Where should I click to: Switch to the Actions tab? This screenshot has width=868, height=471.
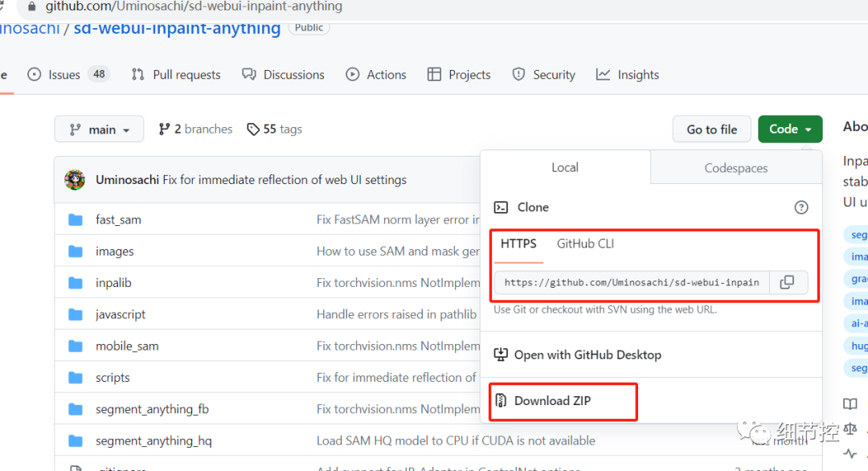pos(376,75)
